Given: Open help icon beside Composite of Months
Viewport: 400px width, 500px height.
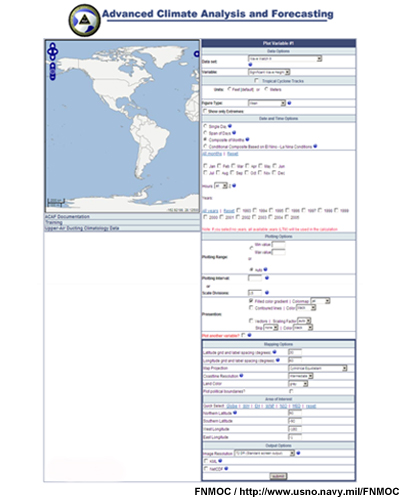Looking at the screenshot, I should [x=247, y=139].
